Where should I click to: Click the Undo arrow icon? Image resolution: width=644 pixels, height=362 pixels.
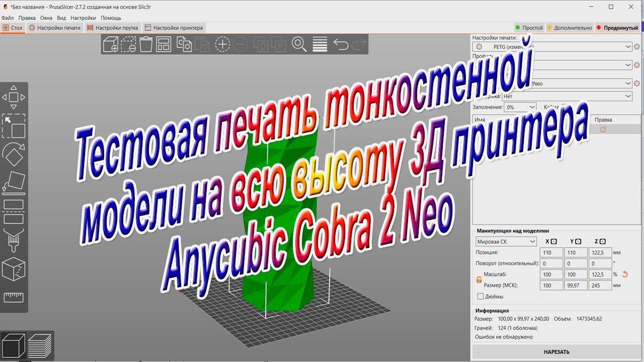click(x=341, y=44)
